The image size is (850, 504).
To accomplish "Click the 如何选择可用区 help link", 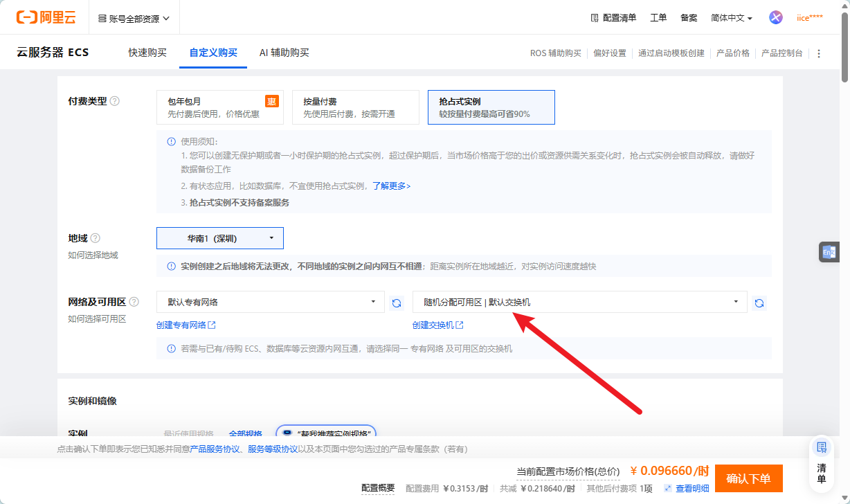I will point(97,319).
